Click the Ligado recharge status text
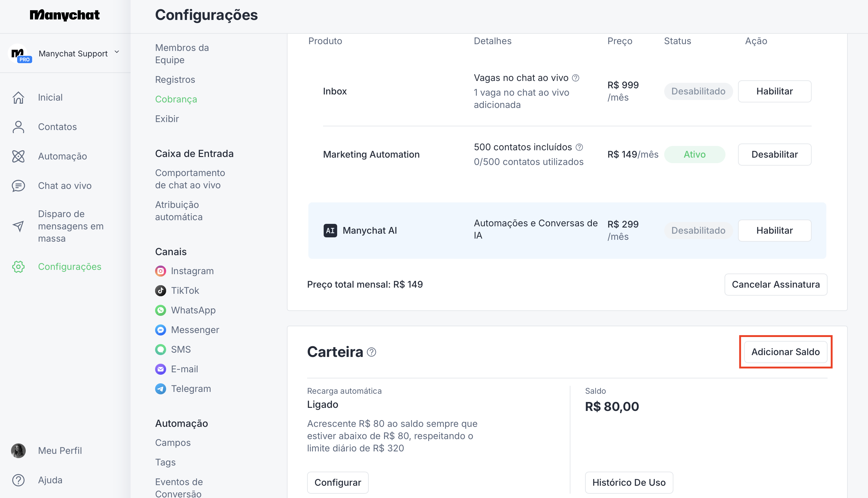868x498 pixels. [323, 405]
